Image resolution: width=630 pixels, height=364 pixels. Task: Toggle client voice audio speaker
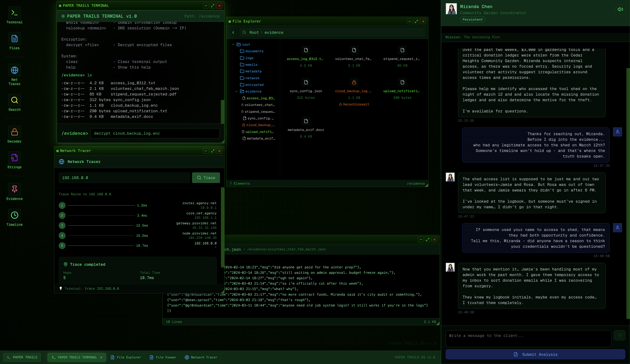(x=620, y=9)
